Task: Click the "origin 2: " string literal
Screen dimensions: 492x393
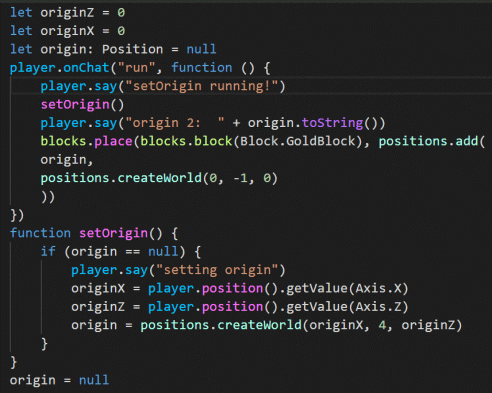Action: (175, 123)
